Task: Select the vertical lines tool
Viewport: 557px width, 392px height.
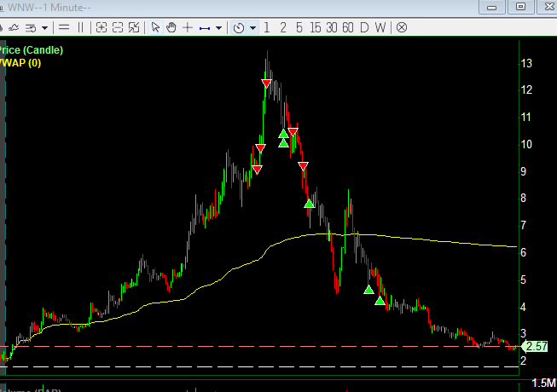Action: click(x=81, y=27)
